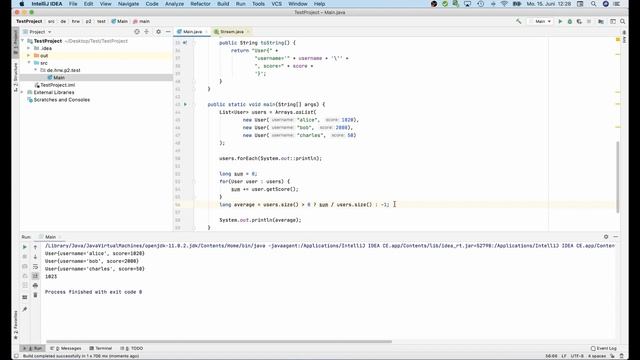The height and width of the screenshot is (360, 640).
Task: Collapse the TestProject root node
Action: click(23, 41)
